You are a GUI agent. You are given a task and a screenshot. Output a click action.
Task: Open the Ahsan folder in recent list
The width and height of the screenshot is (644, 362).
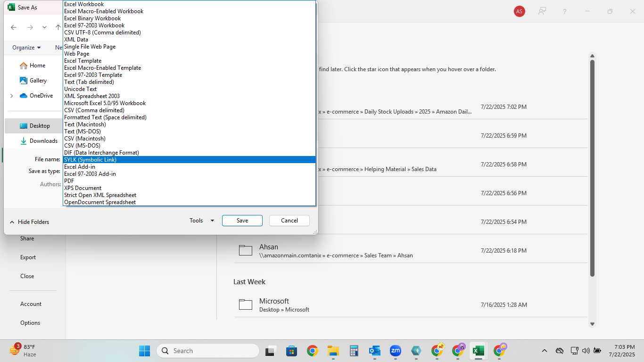[410, 251]
